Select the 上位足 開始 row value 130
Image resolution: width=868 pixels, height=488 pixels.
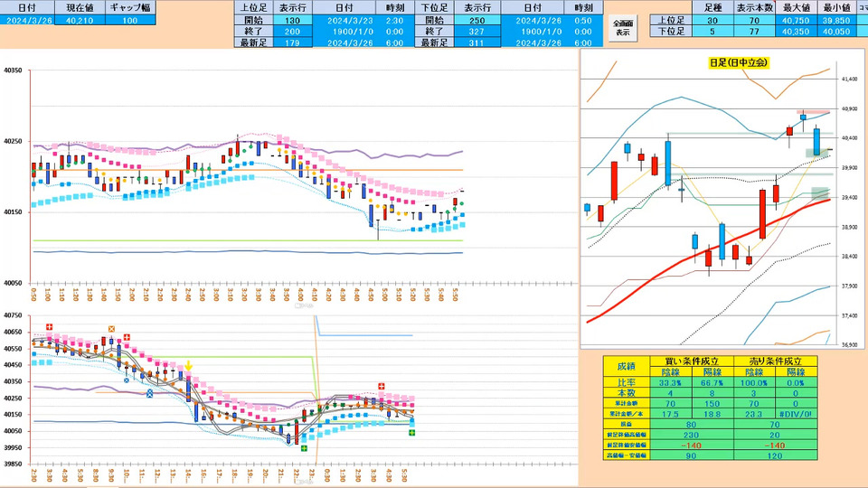[x=292, y=21]
